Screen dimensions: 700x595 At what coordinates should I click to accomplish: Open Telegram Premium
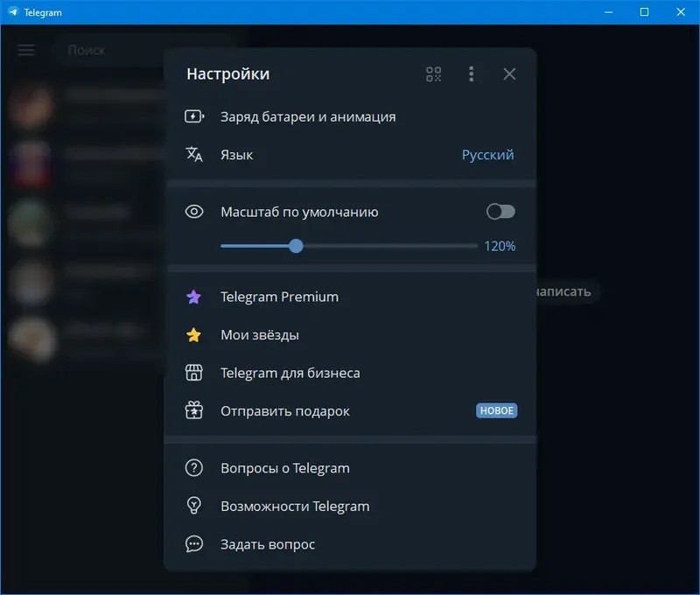[x=350, y=297]
